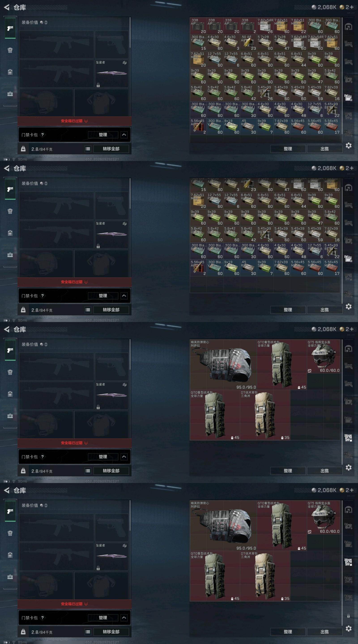Collapse 门禁卡包 with caret in third screenshot

click(124, 457)
